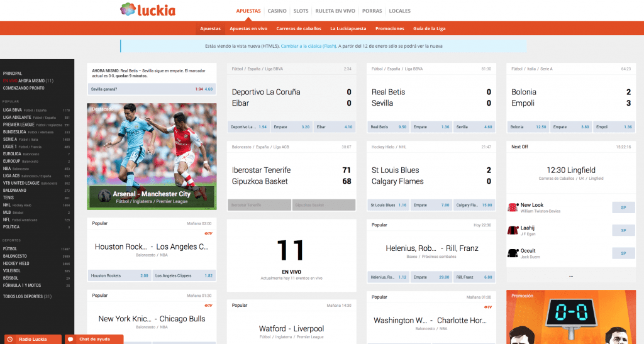
Task: Open the Porras tab
Action: click(x=372, y=11)
